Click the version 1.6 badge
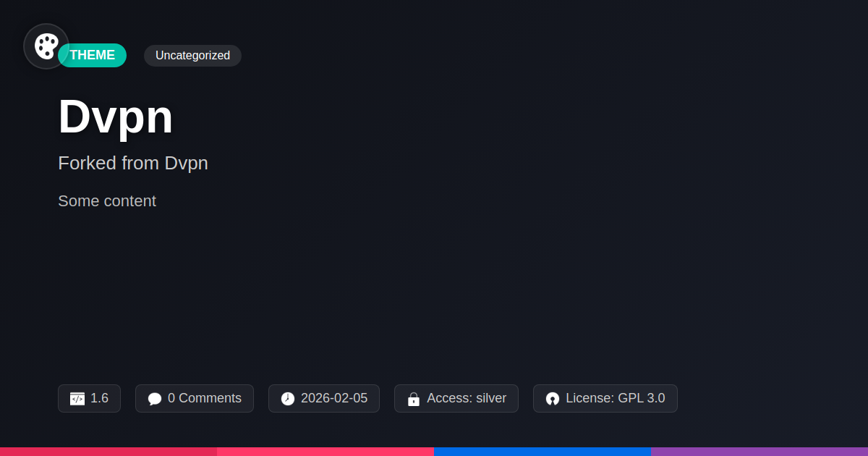Screen dimensions: 868x456 pyautogui.click(x=89, y=399)
